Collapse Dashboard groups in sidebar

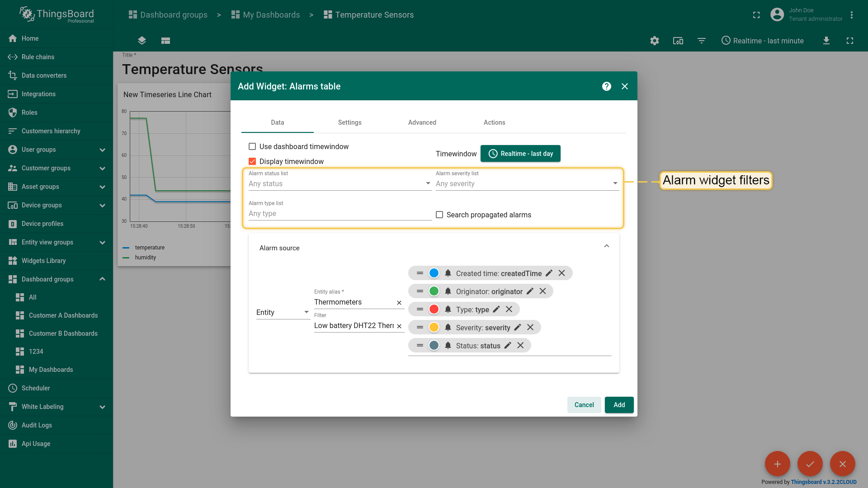coord(102,279)
